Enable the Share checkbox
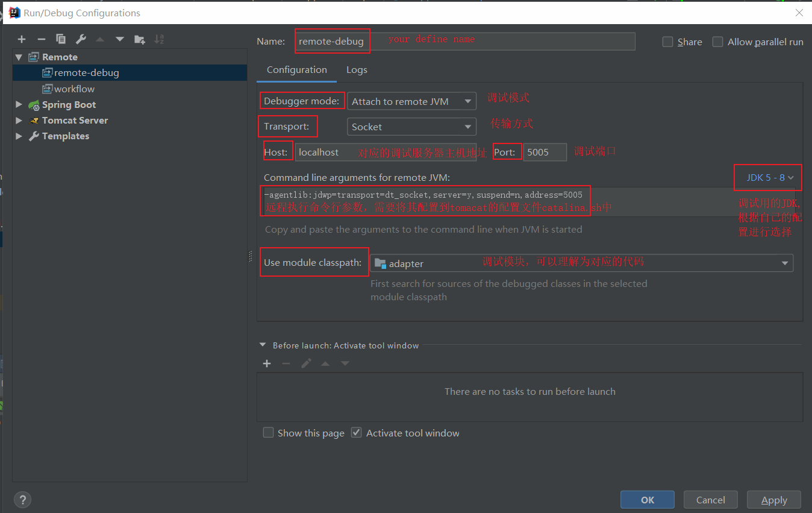 (x=667, y=42)
